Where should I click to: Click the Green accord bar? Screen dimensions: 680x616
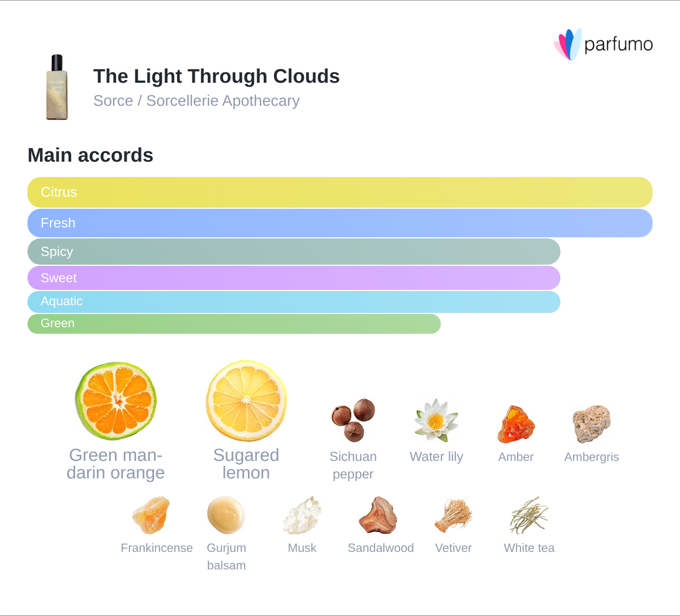coord(234,323)
